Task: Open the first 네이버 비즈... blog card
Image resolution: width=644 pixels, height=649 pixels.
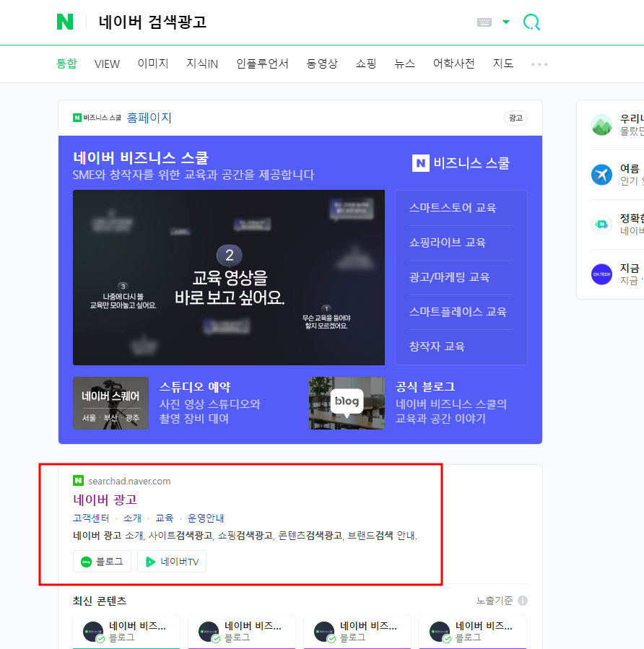Action: 126,632
